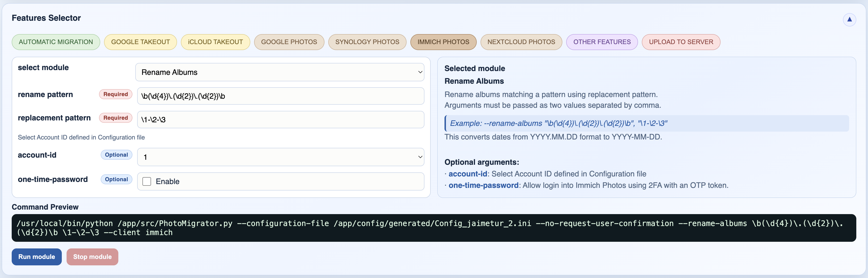Screen dimensions: 868x278
Task: Click the Features Selector heading
Action: (46, 18)
